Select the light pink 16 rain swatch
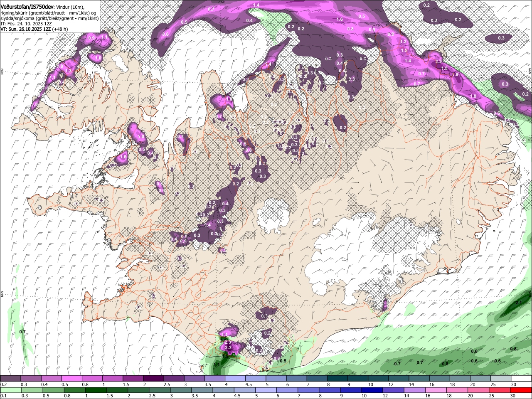532x399 pixels. 436,390
